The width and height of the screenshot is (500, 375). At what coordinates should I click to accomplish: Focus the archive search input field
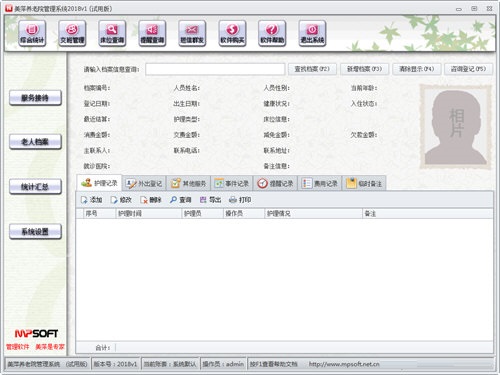[x=215, y=69]
